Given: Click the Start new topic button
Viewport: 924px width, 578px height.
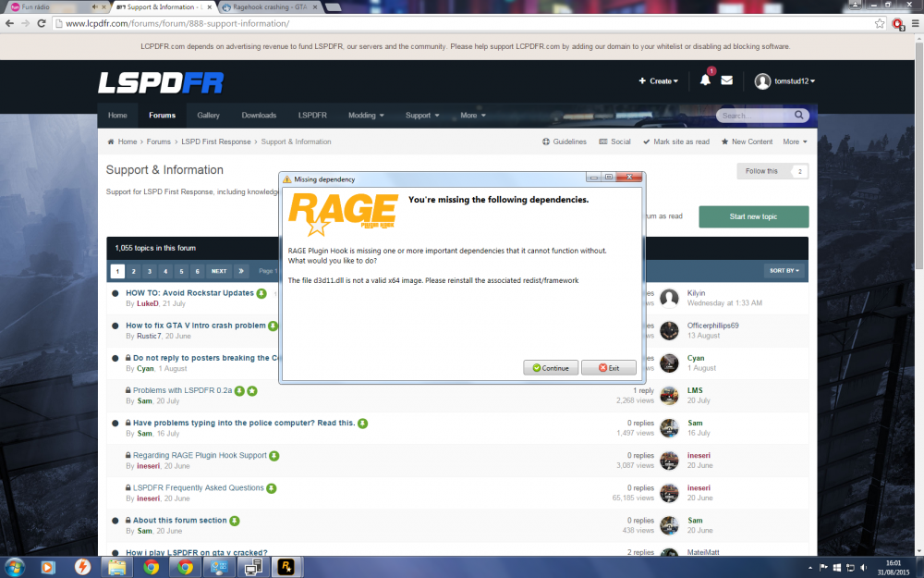Looking at the screenshot, I should 753,216.
